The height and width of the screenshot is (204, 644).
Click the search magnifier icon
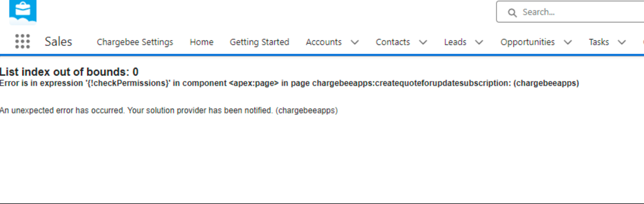pos(512,12)
